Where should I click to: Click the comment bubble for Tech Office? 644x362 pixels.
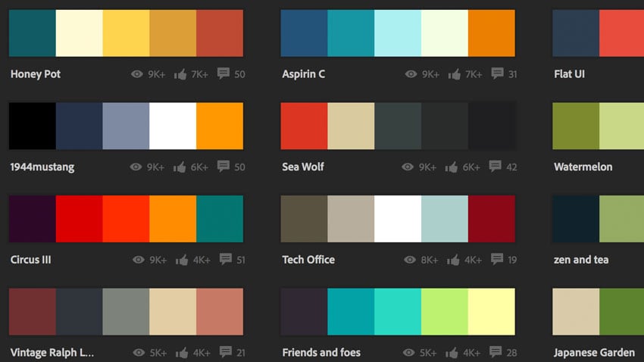[x=498, y=259]
